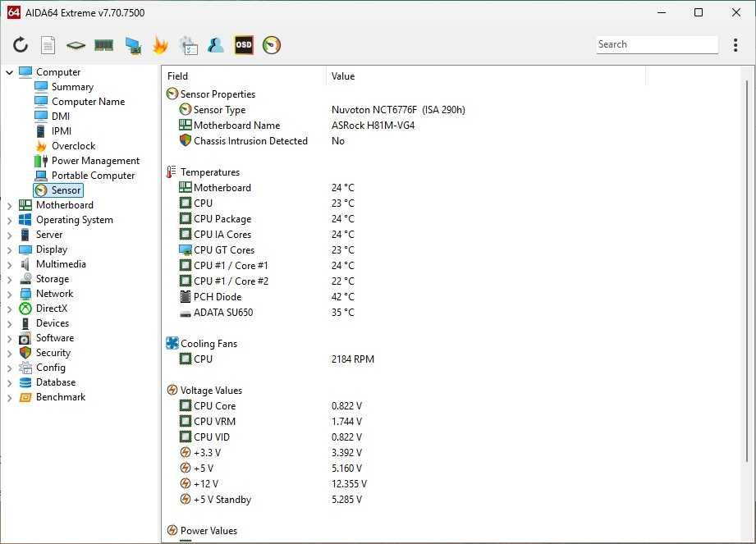Expand the Operating System tree node
Viewport: 756px width, 544px height.
(x=9, y=220)
